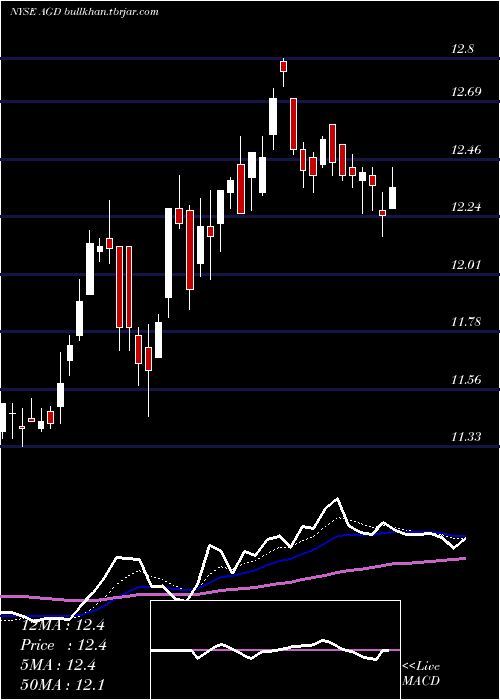Image resolution: width=500 pixels, height=700 pixels.
Task: Select the last white candle on the right
Action: 392,198
